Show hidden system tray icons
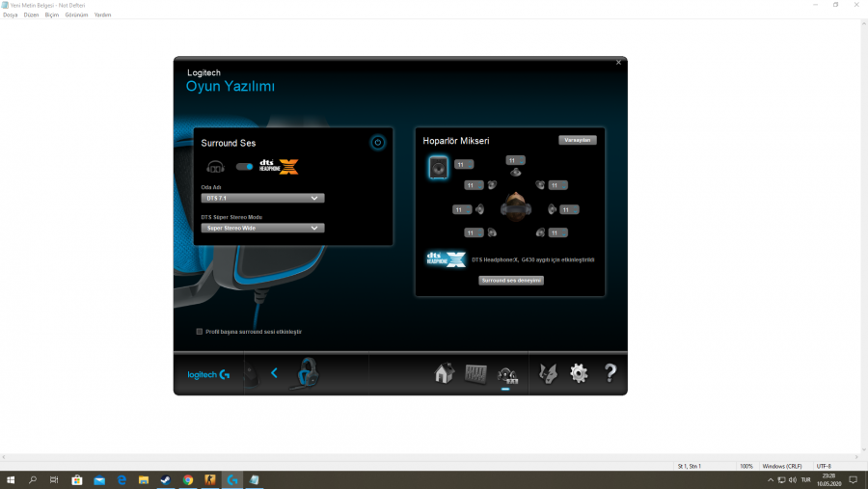 point(770,480)
